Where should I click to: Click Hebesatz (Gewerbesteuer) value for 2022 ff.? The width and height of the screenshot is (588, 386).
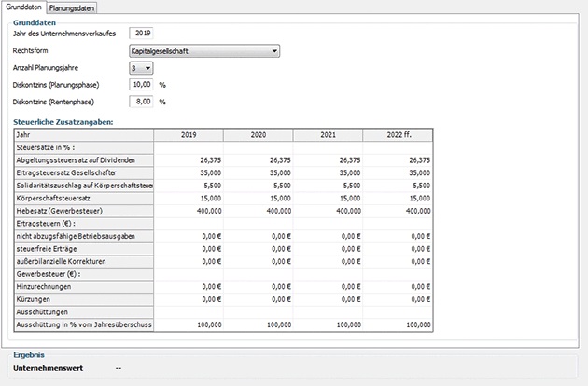click(397, 212)
